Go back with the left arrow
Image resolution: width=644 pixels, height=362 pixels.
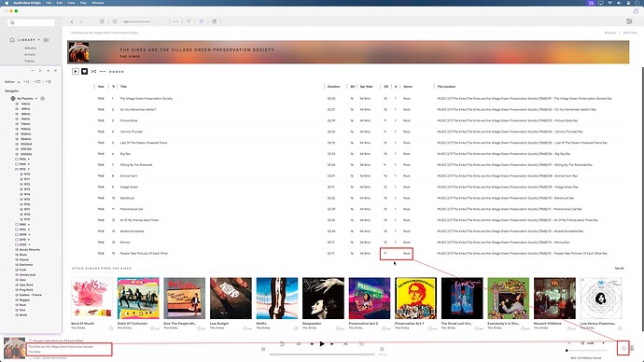72,21
